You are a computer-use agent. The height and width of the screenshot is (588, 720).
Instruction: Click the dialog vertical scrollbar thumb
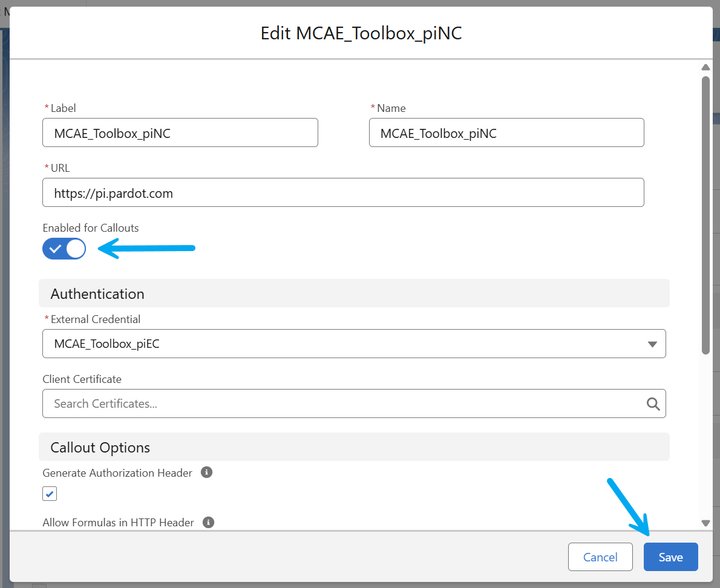705,215
